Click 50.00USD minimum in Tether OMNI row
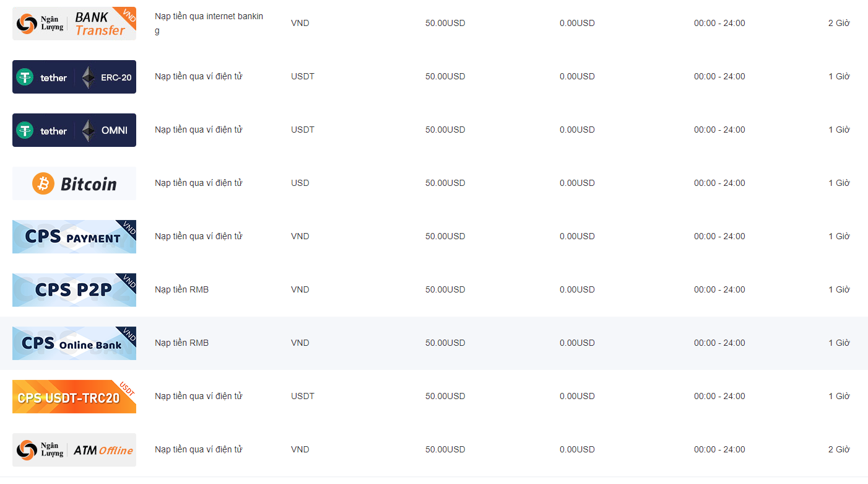Image resolution: width=868 pixels, height=484 pixels. pyautogui.click(x=445, y=130)
